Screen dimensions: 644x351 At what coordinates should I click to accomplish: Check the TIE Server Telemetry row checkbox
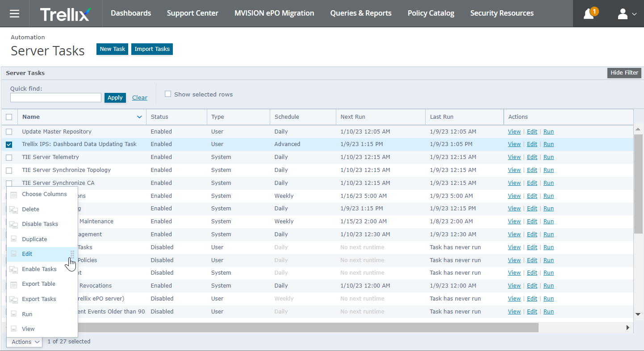pyautogui.click(x=9, y=157)
